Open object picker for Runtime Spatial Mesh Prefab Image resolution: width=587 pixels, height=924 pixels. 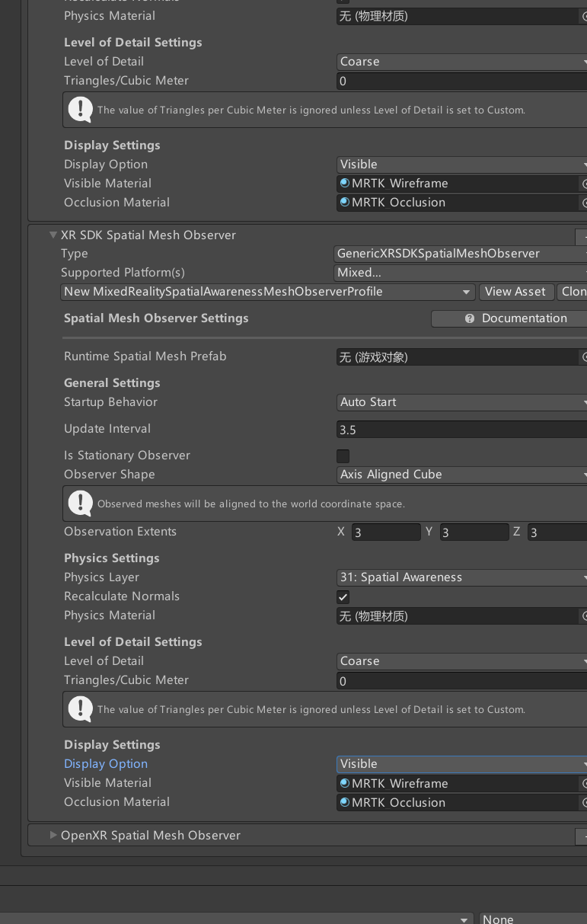[x=584, y=356]
